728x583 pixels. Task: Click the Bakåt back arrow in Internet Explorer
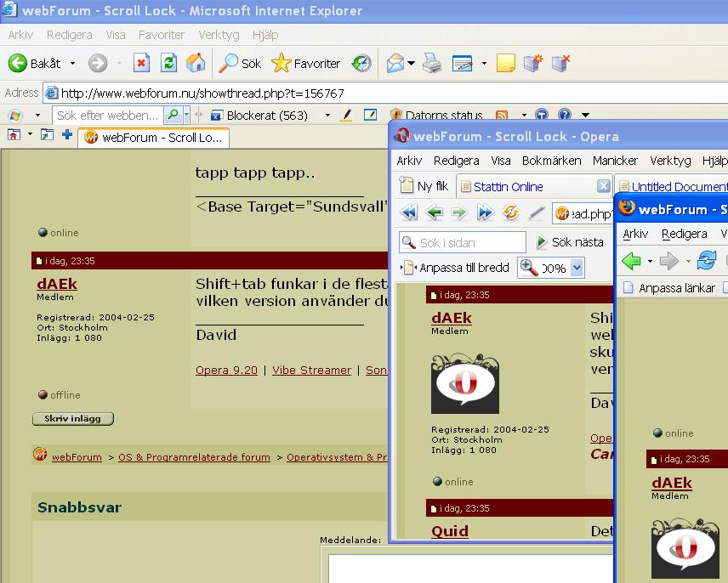click(18, 63)
